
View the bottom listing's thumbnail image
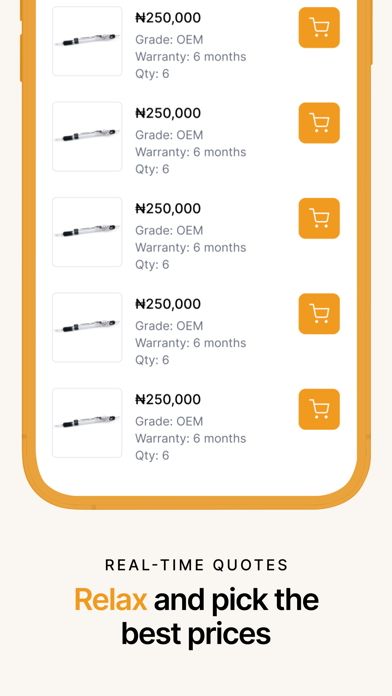[x=87, y=423]
